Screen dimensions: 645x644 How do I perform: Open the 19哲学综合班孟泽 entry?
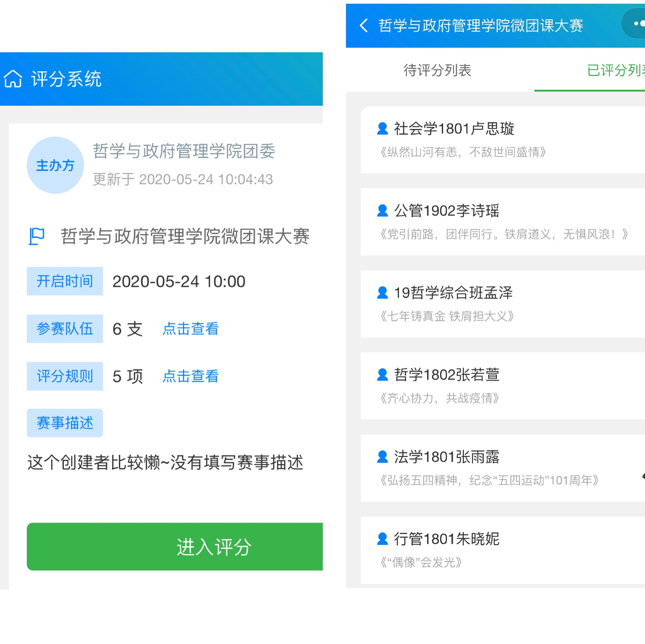click(x=503, y=304)
